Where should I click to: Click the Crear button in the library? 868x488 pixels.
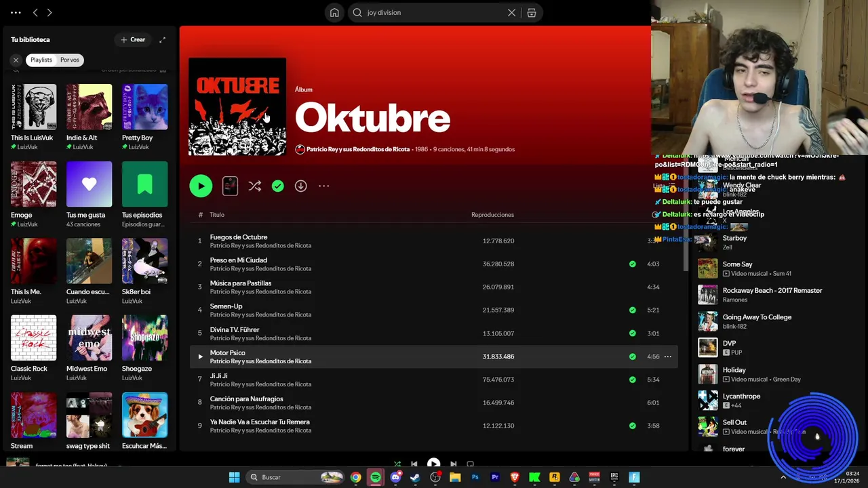[x=133, y=39]
